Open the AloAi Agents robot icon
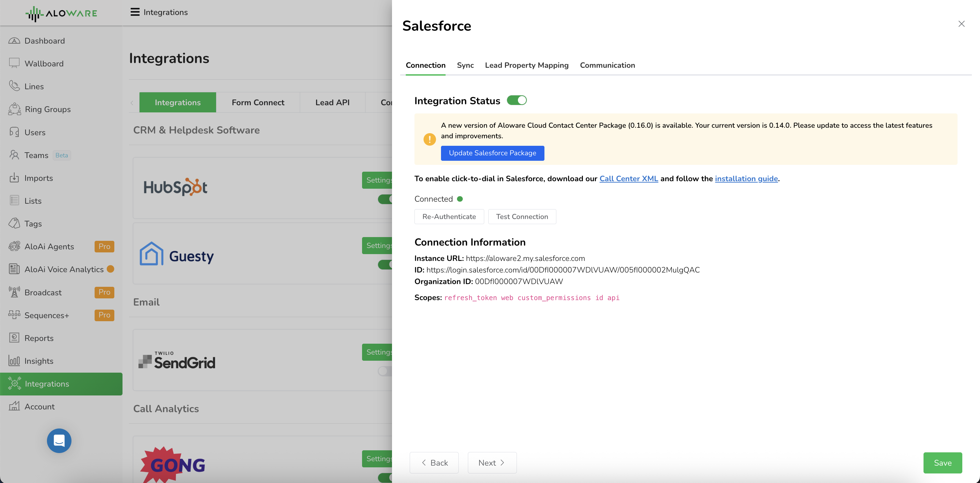 tap(14, 246)
